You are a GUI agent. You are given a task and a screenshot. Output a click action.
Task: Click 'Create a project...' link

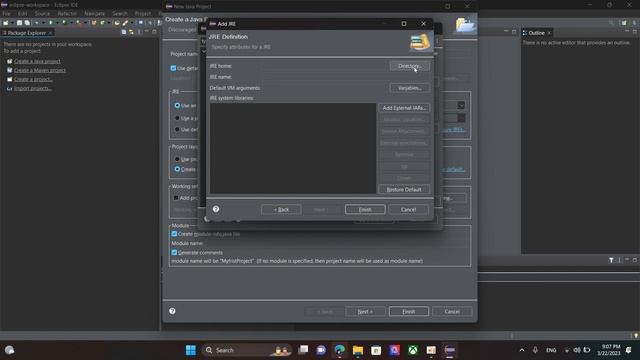click(33, 79)
